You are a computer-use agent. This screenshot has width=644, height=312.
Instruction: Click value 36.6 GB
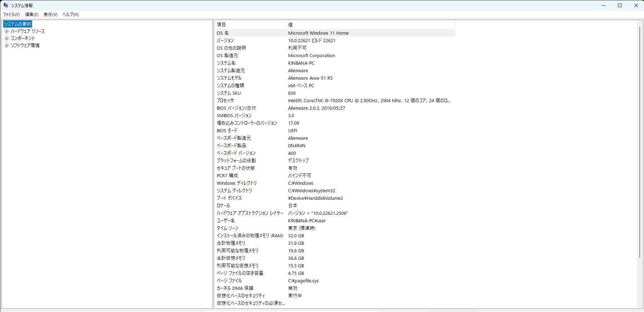[296, 258]
